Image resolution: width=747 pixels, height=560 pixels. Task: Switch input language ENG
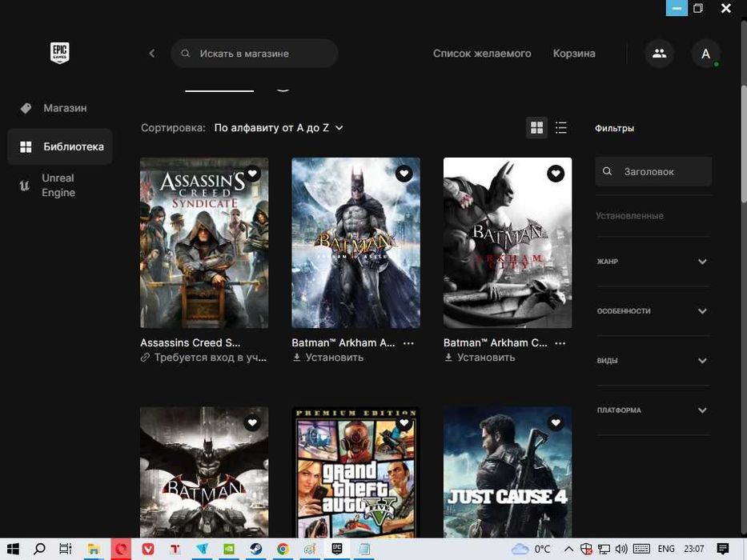click(x=666, y=549)
